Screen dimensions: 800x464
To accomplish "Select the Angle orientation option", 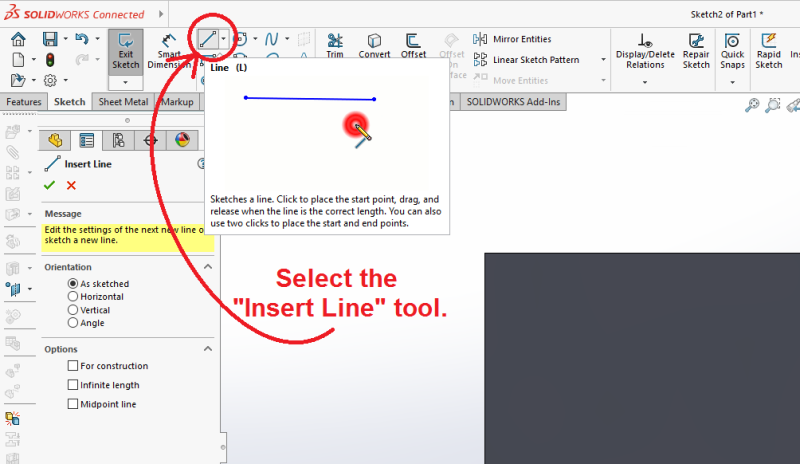I will [x=73, y=323].
